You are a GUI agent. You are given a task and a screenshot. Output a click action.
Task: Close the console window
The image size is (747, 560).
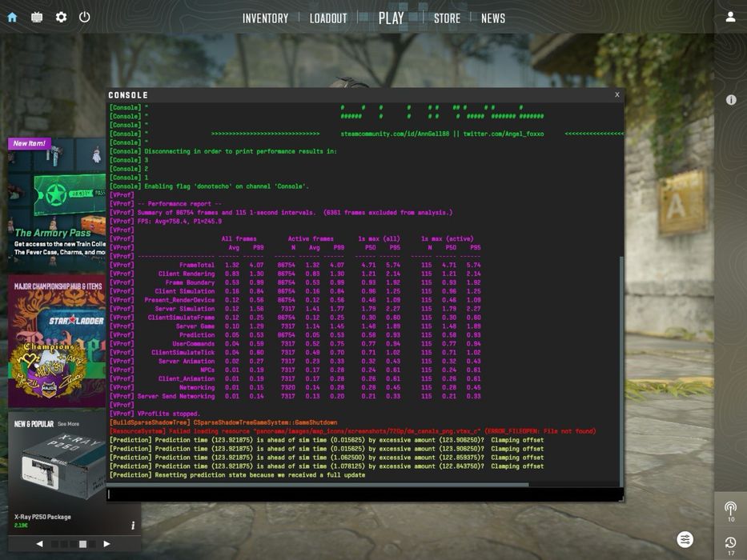click(x=617, y=94)
